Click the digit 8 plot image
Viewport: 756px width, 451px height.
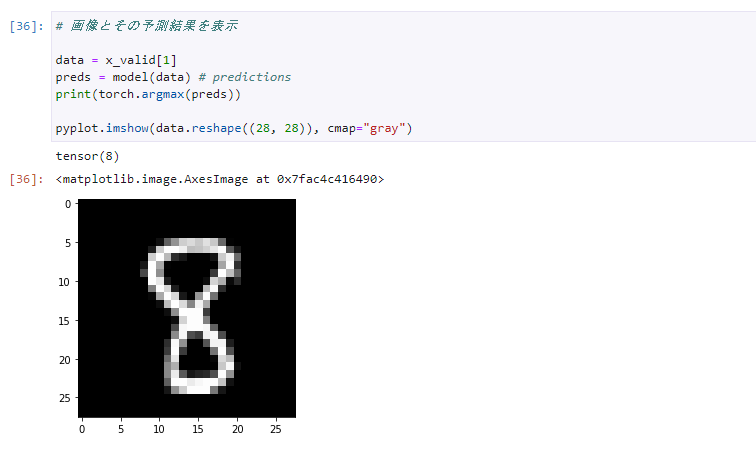[187, 308]
